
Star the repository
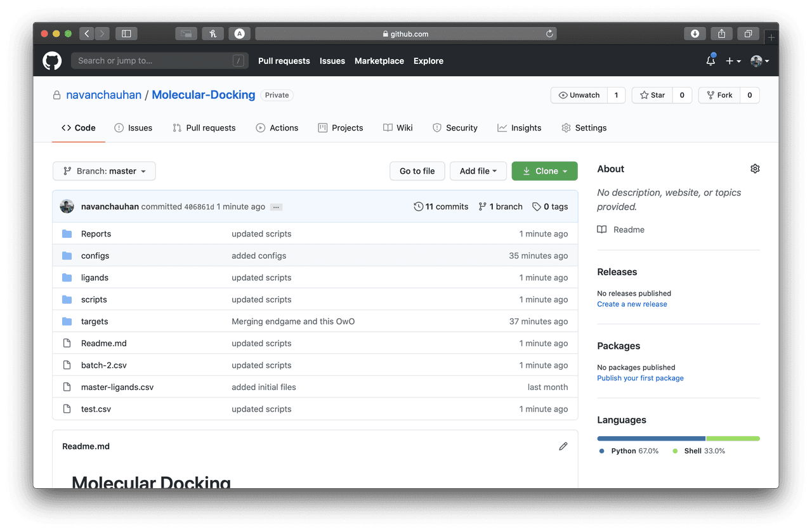click(x=652, y=95)
